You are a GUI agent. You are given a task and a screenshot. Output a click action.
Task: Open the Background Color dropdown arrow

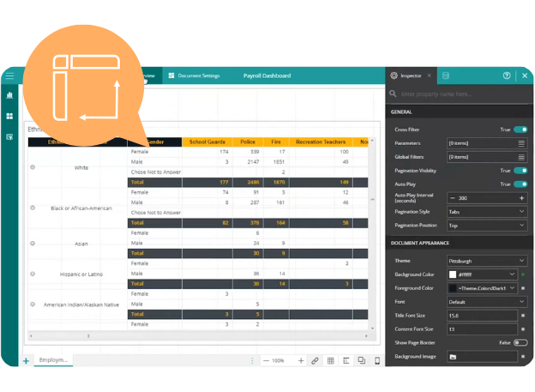[512, 274]
